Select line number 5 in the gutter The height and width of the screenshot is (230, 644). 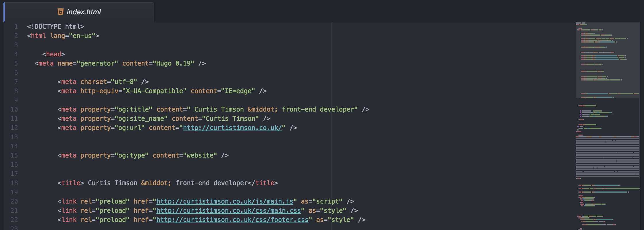pyautogui.click(x=16, y=63)
